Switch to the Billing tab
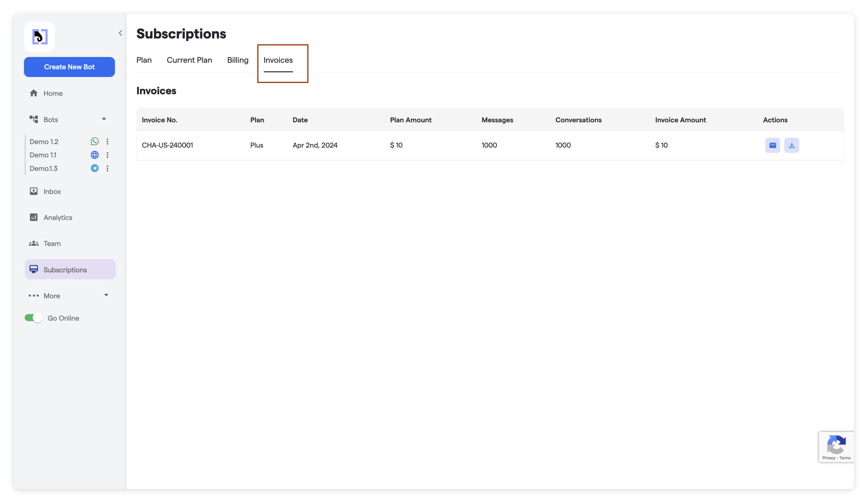 (x=238, y=60)
